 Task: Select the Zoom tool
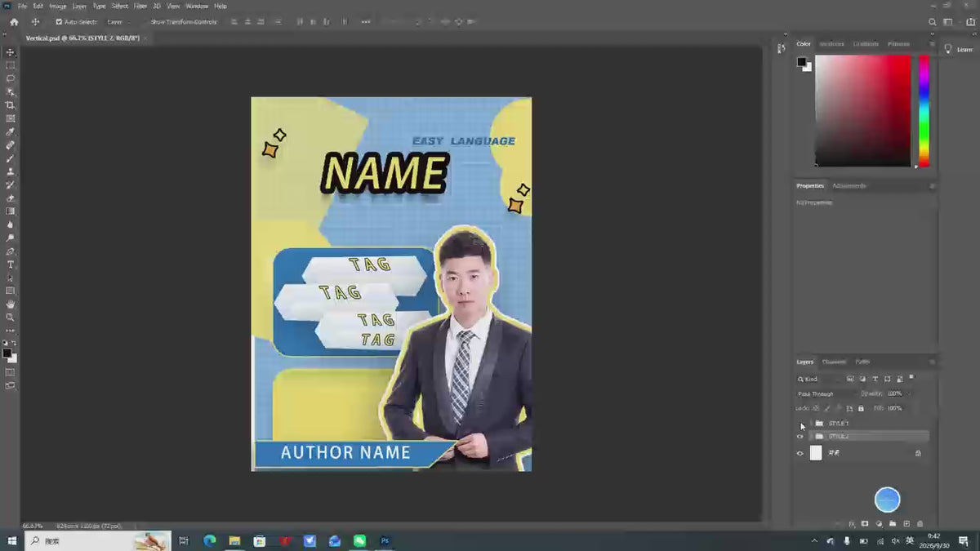pos(10,318)
